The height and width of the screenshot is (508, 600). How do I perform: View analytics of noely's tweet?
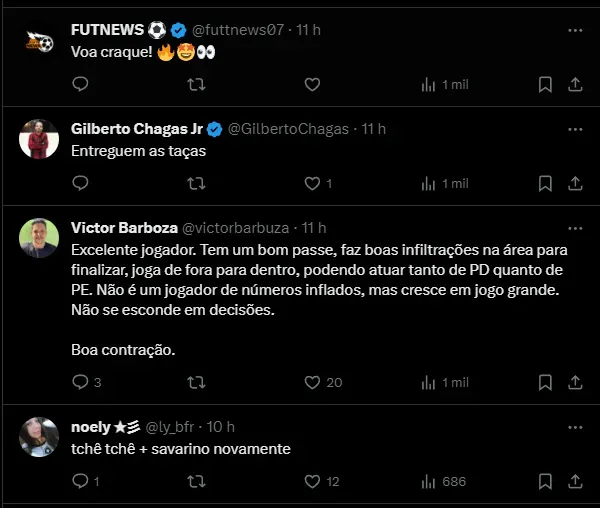[428, 481]
